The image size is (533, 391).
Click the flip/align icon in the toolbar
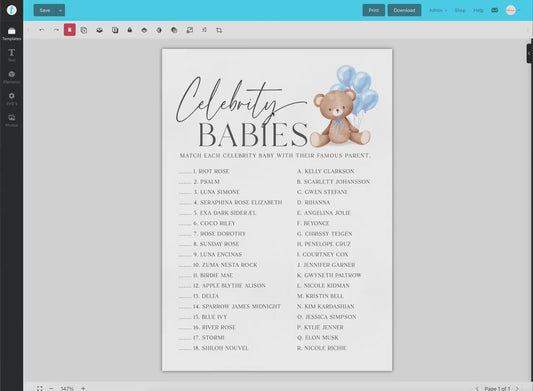pos(204,30)
